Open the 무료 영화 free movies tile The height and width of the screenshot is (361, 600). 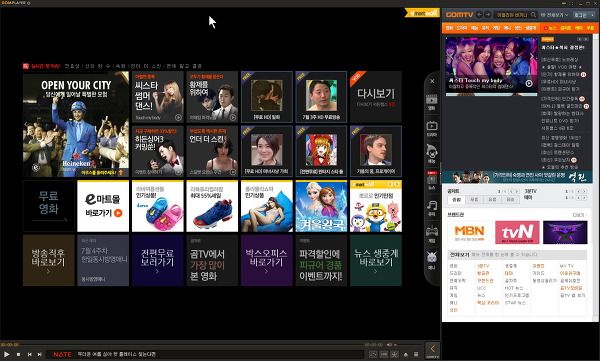pyautogui.click(x=49, y=206)
